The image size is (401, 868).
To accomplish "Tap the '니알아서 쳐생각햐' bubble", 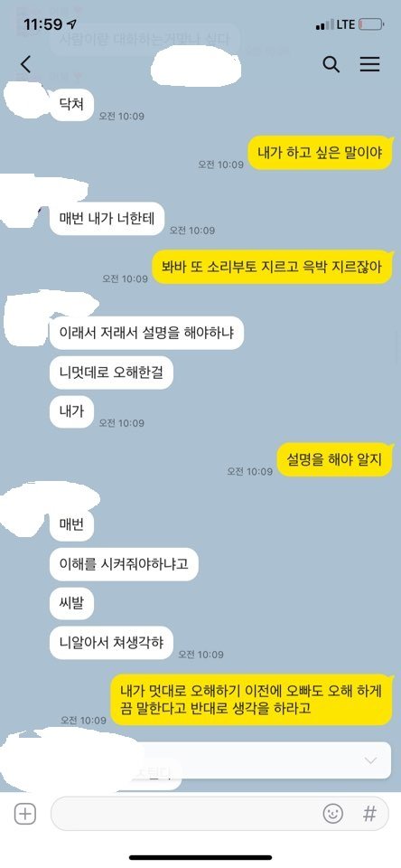I will (x=111, y=643).
